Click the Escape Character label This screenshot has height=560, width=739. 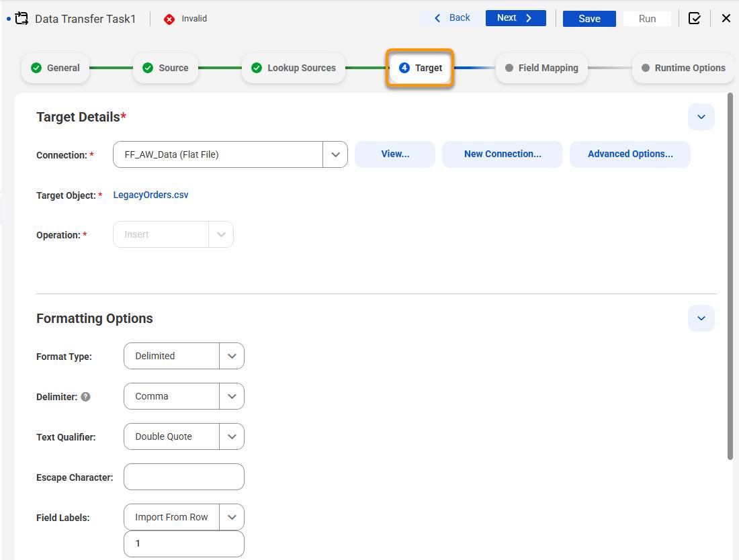click(x=75, y=477)
